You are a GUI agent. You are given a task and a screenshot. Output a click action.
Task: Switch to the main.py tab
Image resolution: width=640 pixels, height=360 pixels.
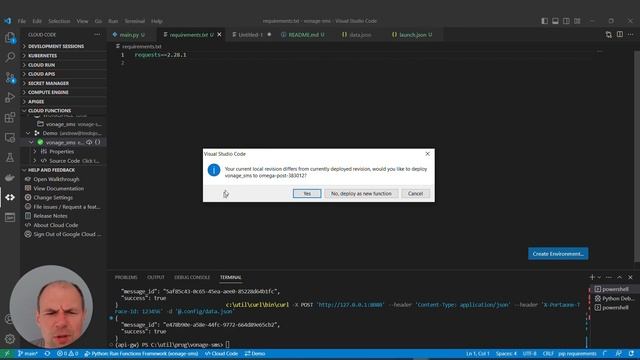(x=129, y=35)
